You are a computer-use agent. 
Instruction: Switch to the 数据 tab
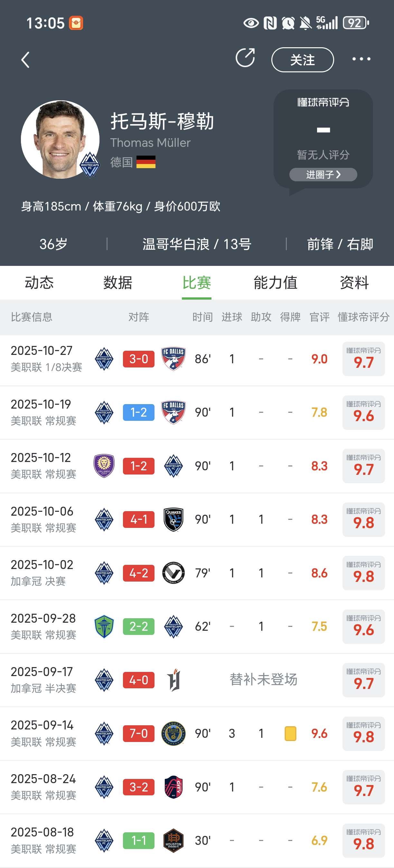pyautogui.click(x=118, y=282)
